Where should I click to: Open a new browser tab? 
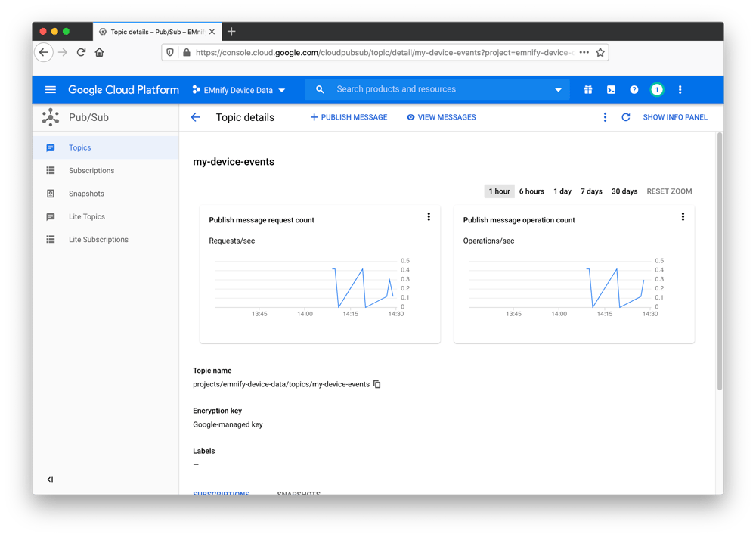coord(231,31)
